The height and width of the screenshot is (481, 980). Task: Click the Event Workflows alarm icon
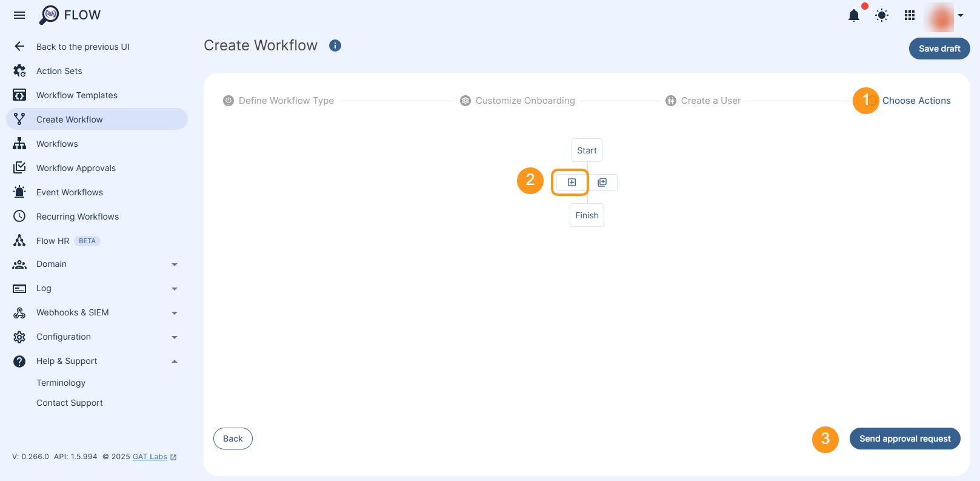pyautogui.click(x=19, y=192)
